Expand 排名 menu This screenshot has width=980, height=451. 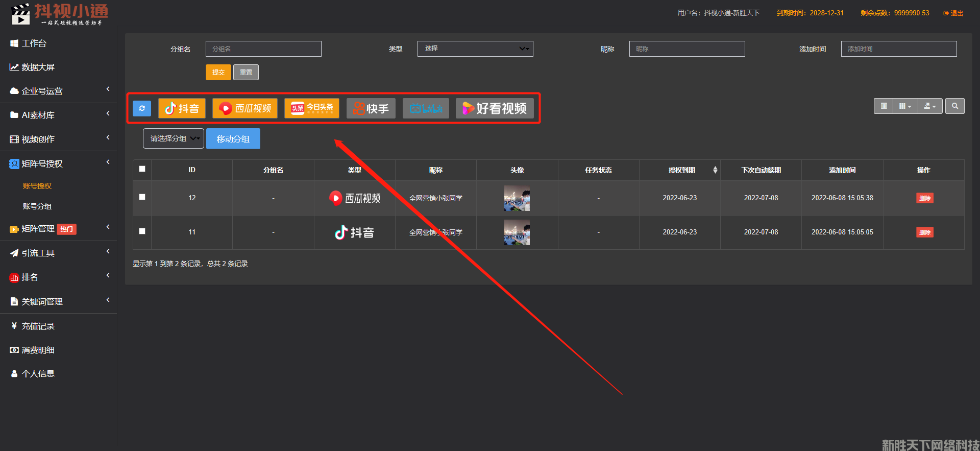click(58, 277)
